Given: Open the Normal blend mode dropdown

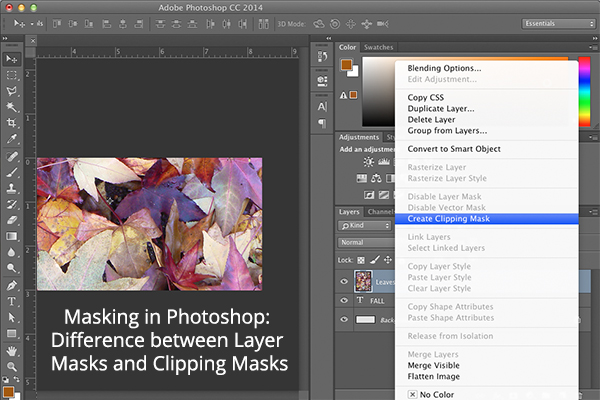Looking at the screenshot, I should [x=366, y=243].
